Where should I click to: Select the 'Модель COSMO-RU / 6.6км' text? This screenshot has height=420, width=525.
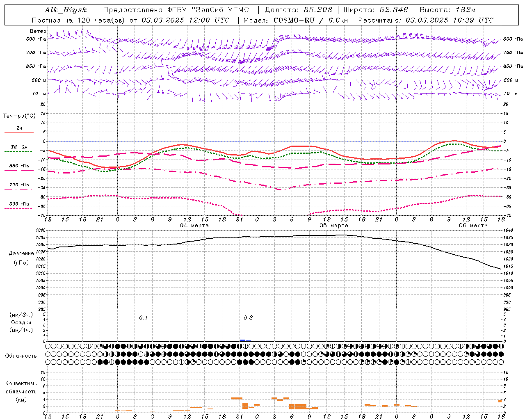point(295,20)
